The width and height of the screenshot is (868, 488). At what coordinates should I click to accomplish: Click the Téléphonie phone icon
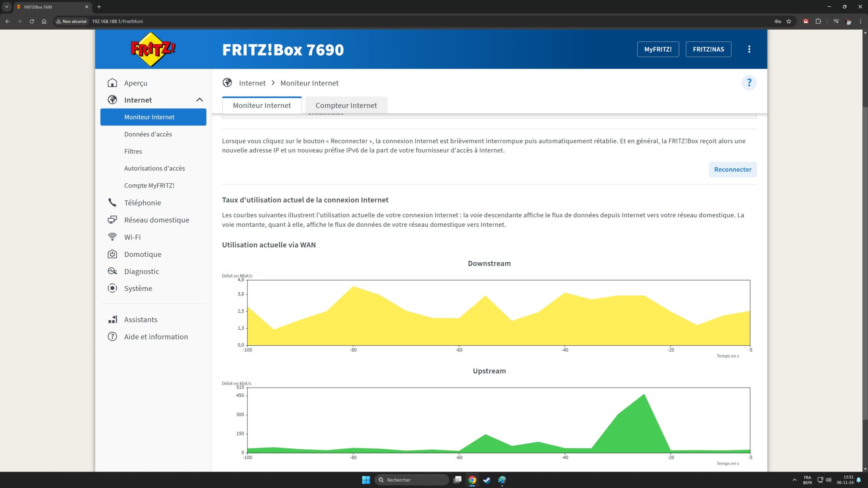pyautogui.click(x=112, y=202)
